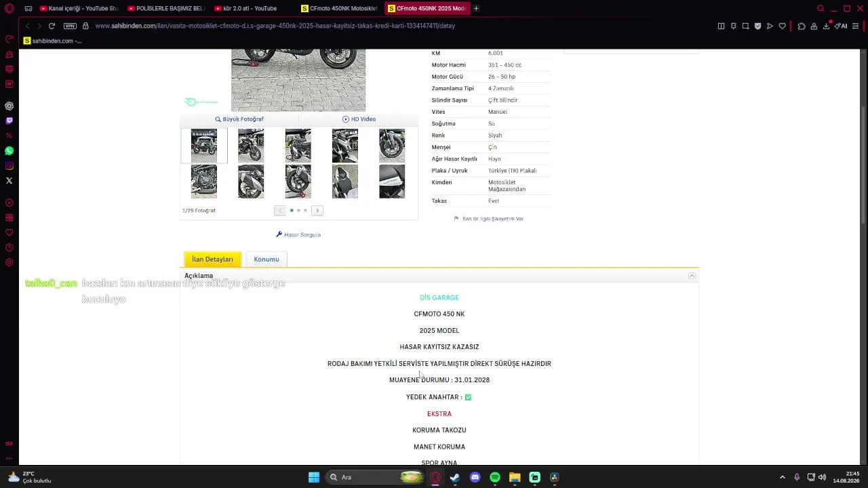Show hidden system tray icons chevron
The height and width of the screenshot is (488, 868).
tap(783, 477)
